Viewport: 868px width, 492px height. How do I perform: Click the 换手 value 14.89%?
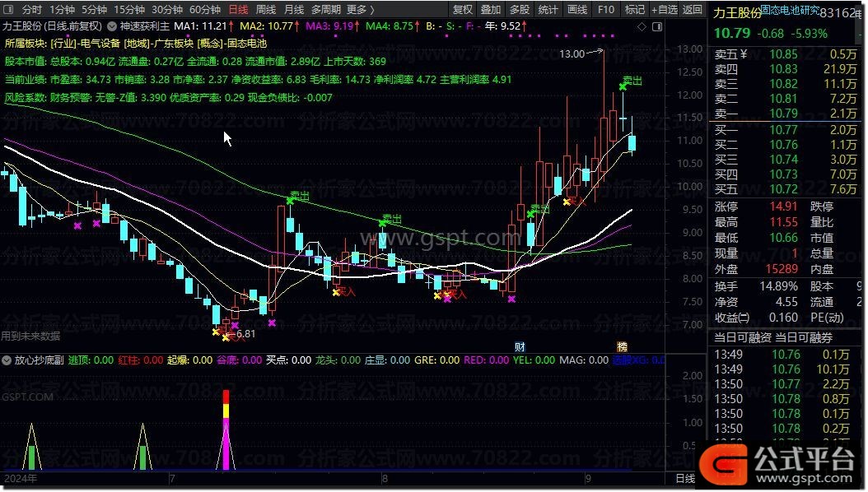click(x=778, y=287)
